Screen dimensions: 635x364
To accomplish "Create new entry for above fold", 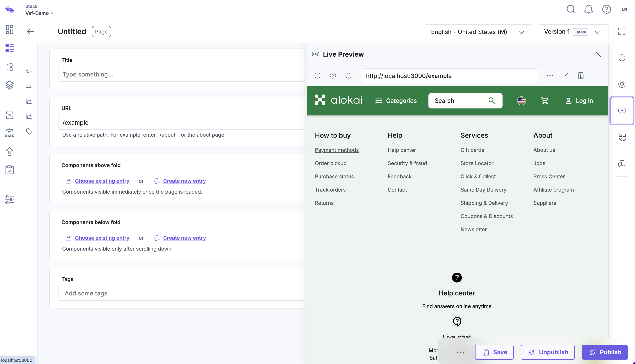I will click(x=184, y=181).
